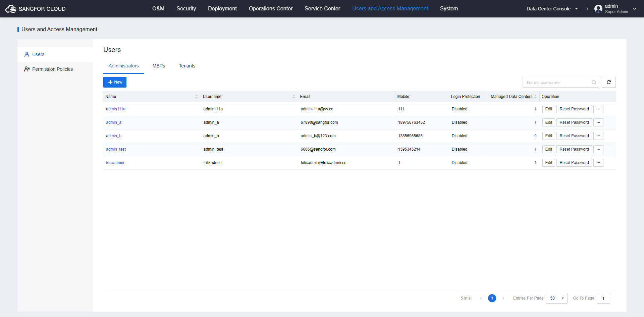Edit the felixadmin user
Viewport: 644px width, 317px height.
coord(549,163)
